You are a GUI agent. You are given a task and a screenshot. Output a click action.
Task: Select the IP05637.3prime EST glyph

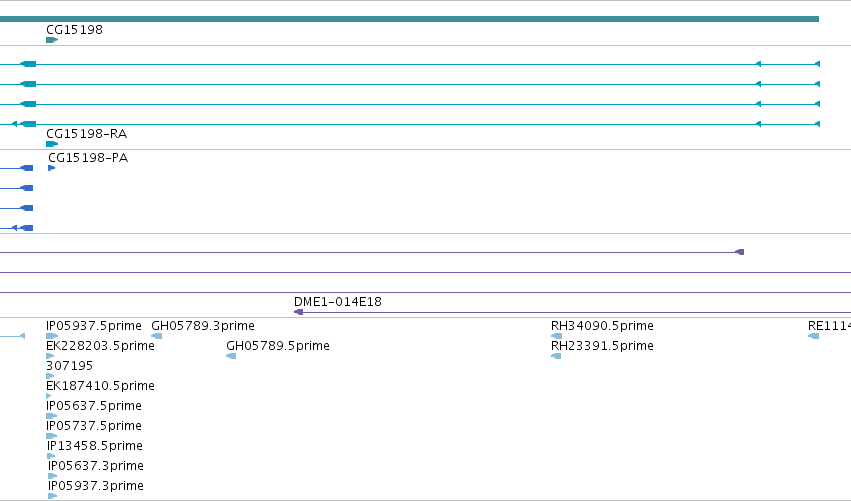tap(53, 476)
